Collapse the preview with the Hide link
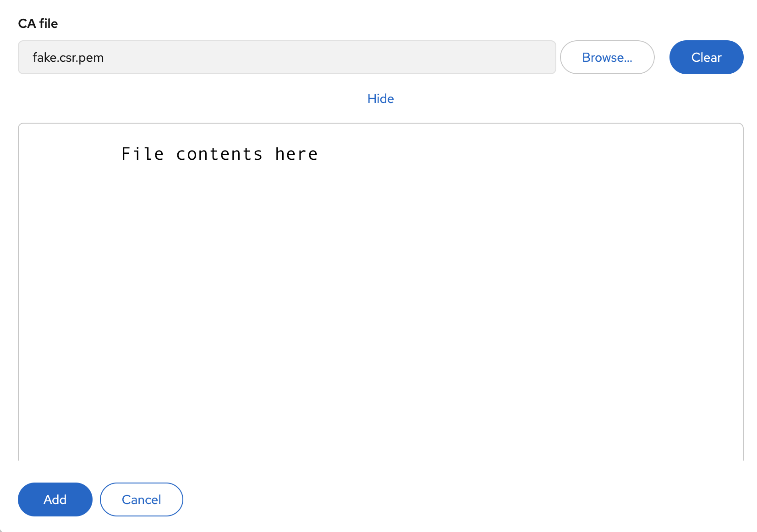 [x=380, y=98]
